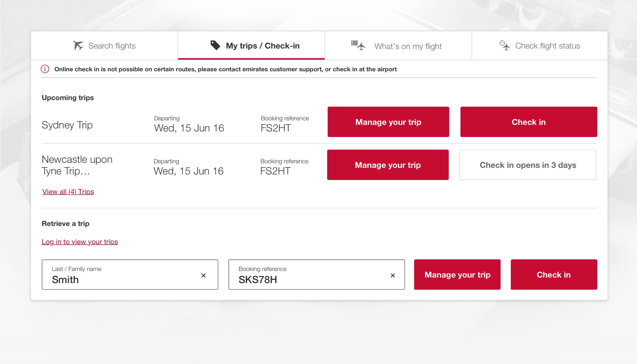Image resolution: width=637 pixels, height=364 pixels.
Task: Click the airplane icon beside Search flights
Action: coord(78,45)
